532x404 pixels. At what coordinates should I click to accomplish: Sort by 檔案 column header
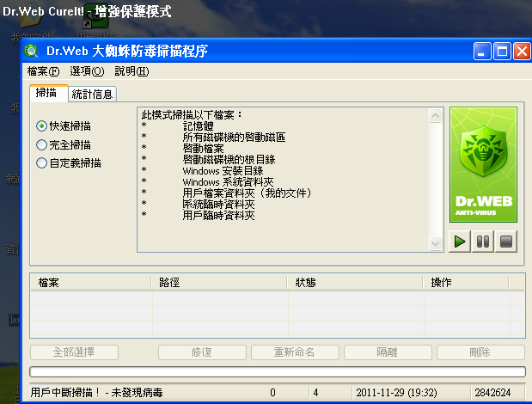point(91,283)
